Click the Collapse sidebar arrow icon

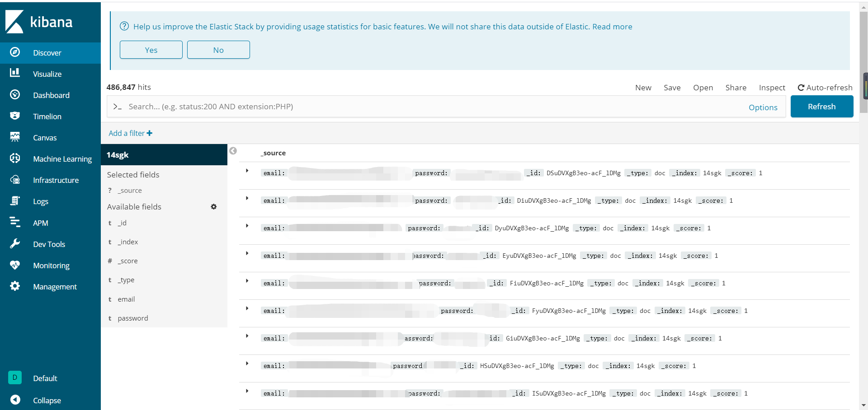click(x=15, y=400)
